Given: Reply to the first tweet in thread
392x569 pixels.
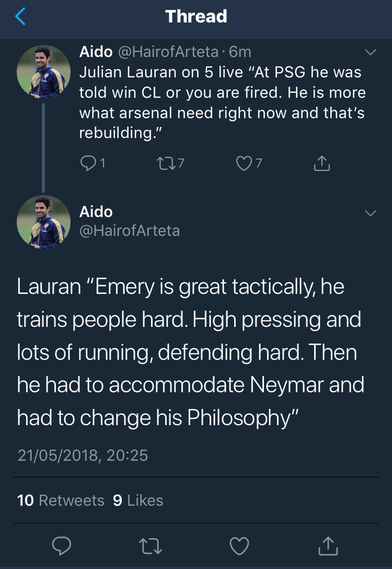Looking at the screenshot, I should pos(88,164).
